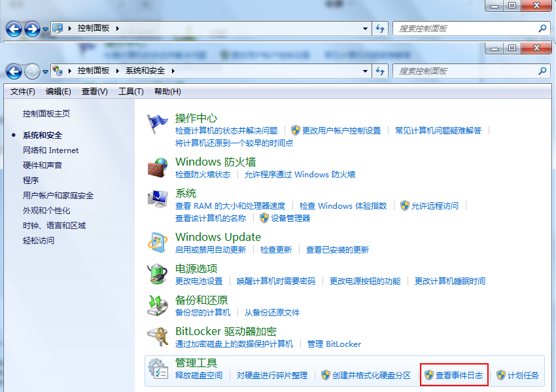Image resolution: width=556 pixels, height=392 pixels.
Task: Click 对硬盘进行碎片整理 link
Action: [x=272, y=376]
